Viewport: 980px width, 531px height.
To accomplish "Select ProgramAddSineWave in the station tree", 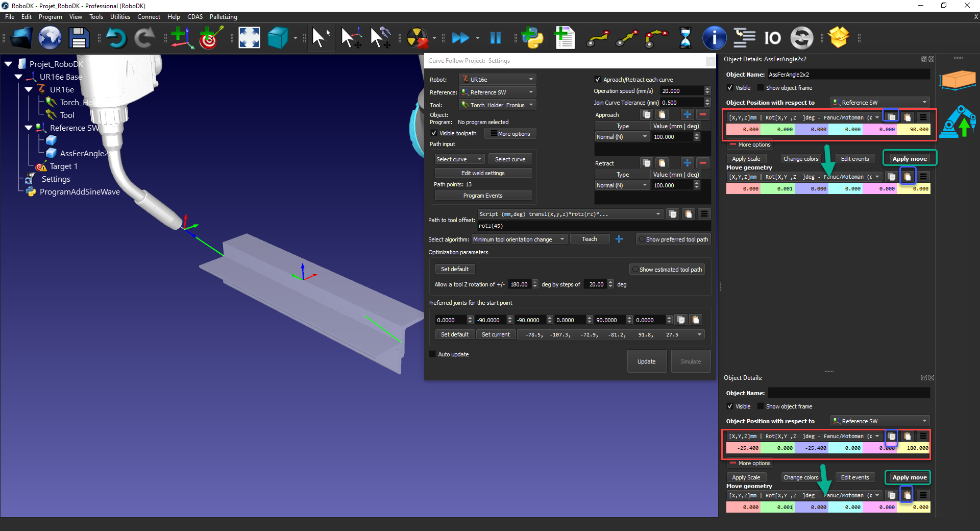I will [80, 192].
